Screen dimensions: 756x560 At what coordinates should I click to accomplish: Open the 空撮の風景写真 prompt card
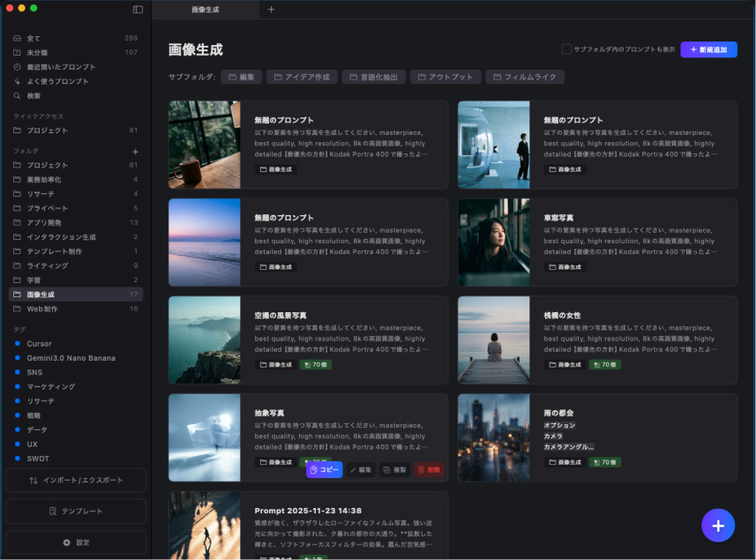[x=308, y=340]
